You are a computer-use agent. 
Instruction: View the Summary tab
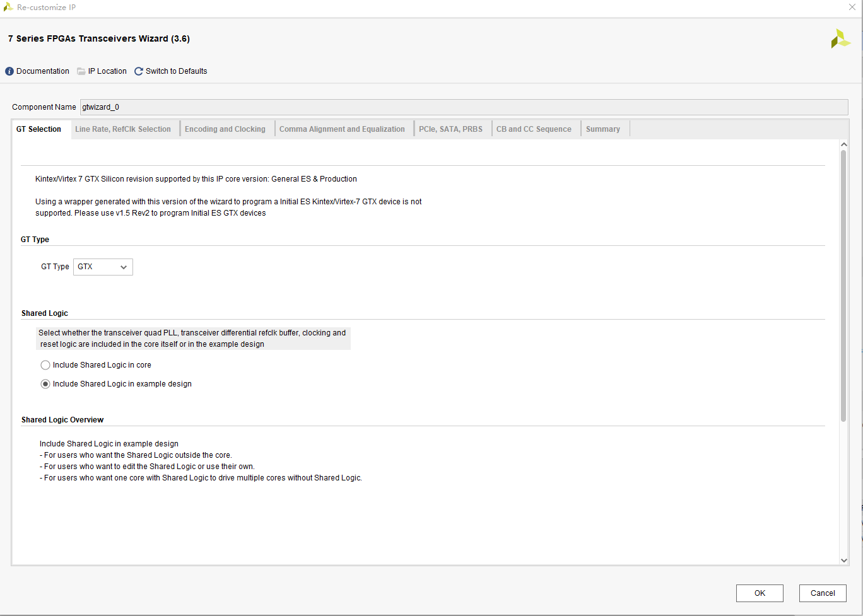[x=603, y=129]
